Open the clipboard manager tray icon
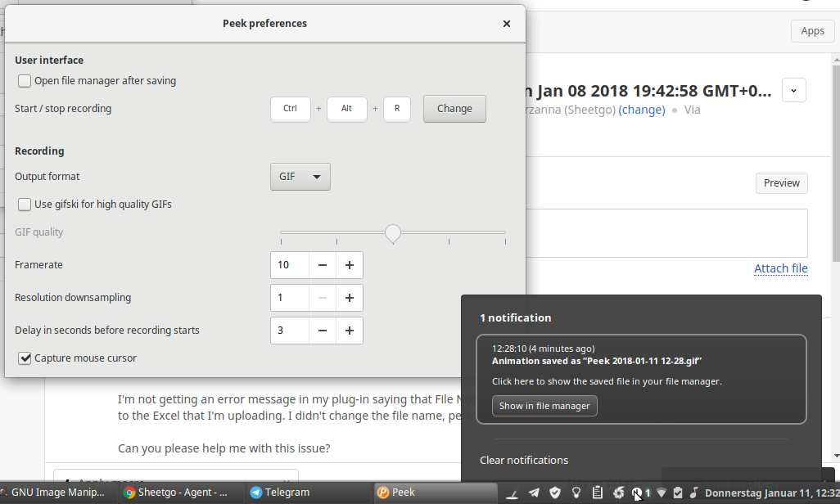This screenshot has height=504, width=840. tap(598, 493)
